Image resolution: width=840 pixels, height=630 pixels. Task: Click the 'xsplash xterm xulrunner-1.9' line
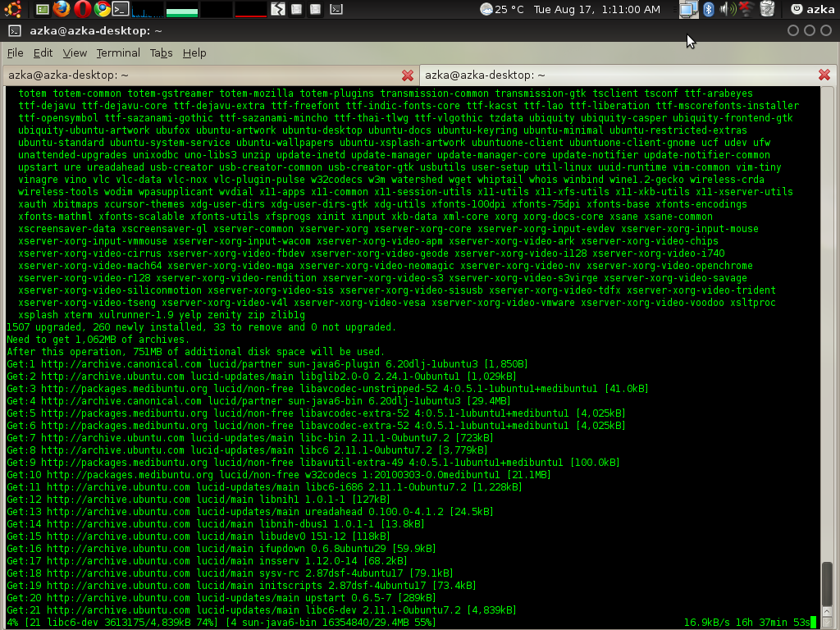pos(162,315)
